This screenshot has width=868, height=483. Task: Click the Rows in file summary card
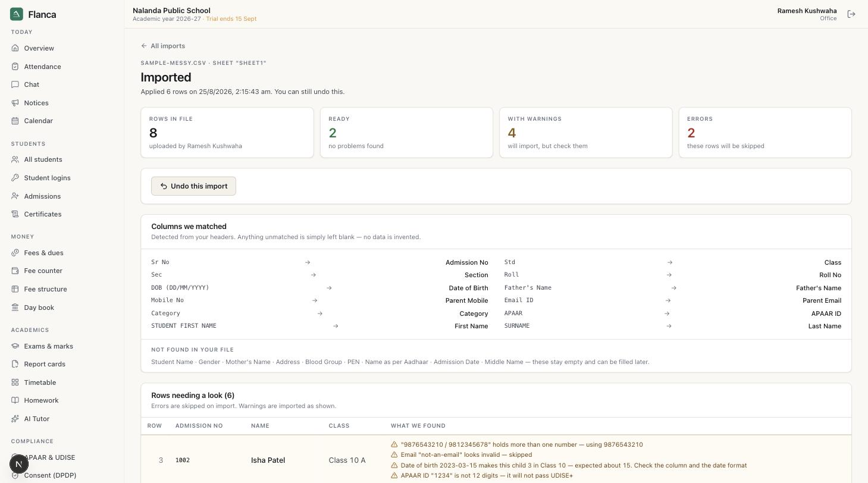227,133
